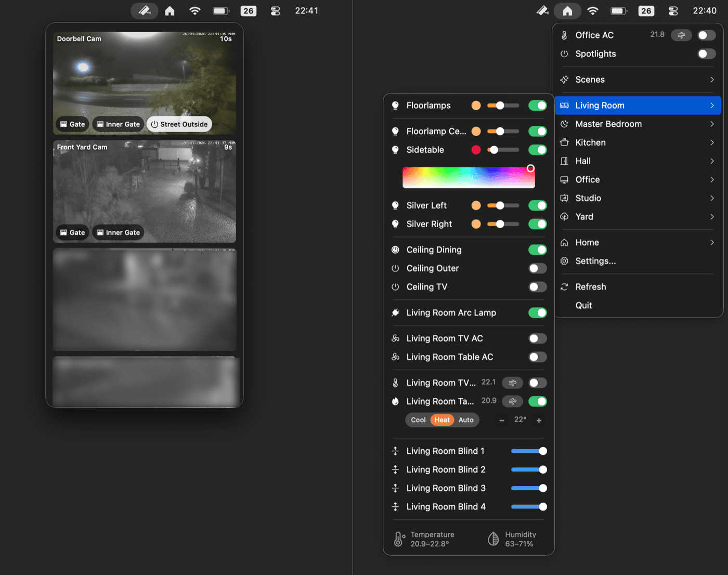Pick a color from the Sidetable color spectrum
Viewport: 728px width, 575px height.
pos(468,177)
